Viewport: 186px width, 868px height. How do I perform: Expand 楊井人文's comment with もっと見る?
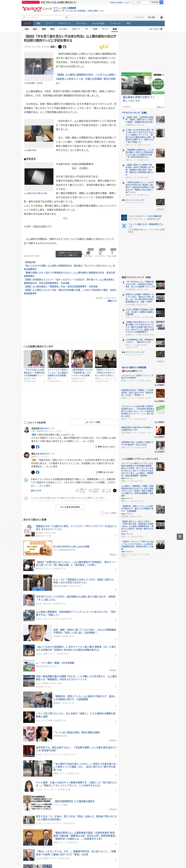tap(52, 466)
